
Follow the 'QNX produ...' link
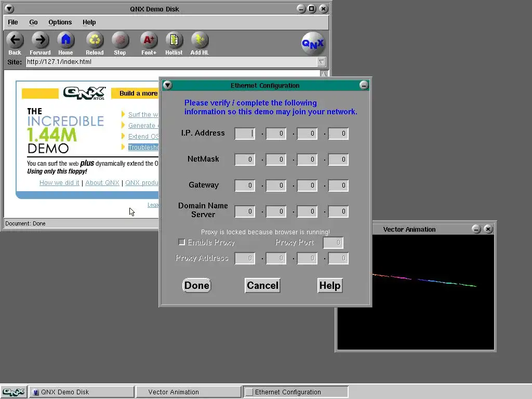(x=142, y=182)
